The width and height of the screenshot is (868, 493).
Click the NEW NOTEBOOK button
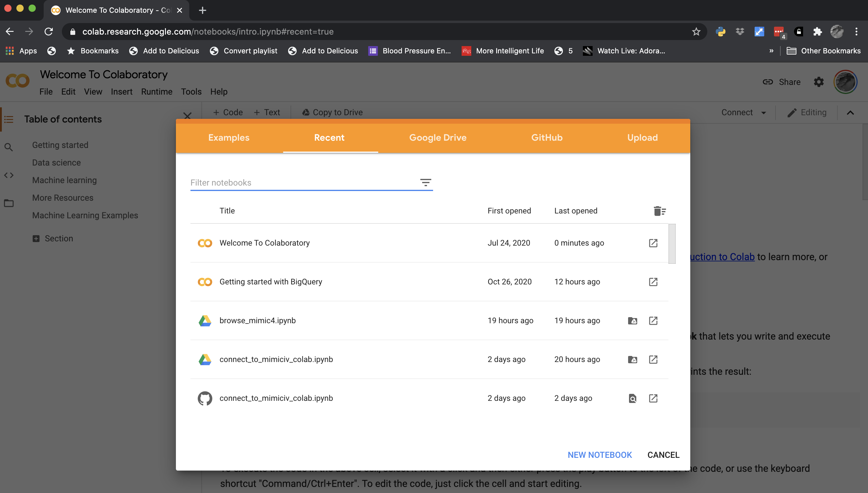click(x=599, y=455)
